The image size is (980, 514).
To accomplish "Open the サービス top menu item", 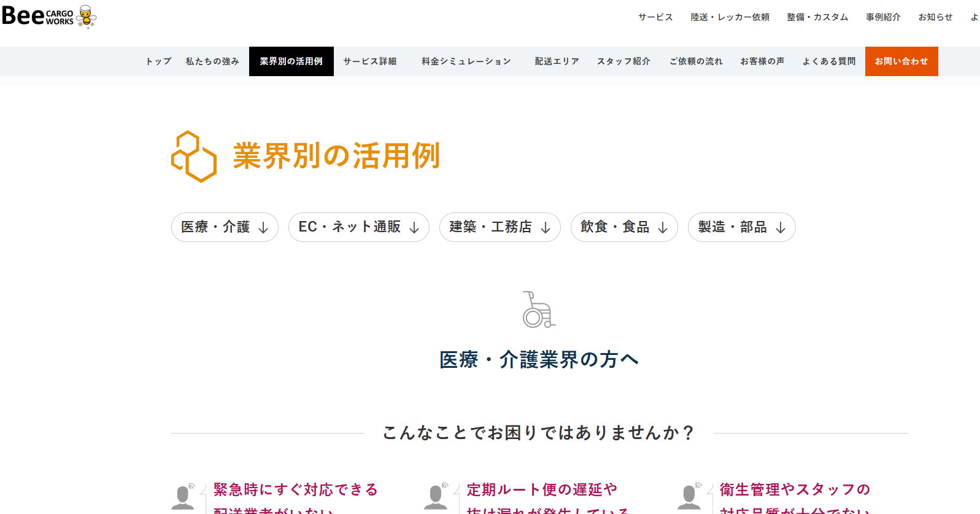I will [655, 17].
